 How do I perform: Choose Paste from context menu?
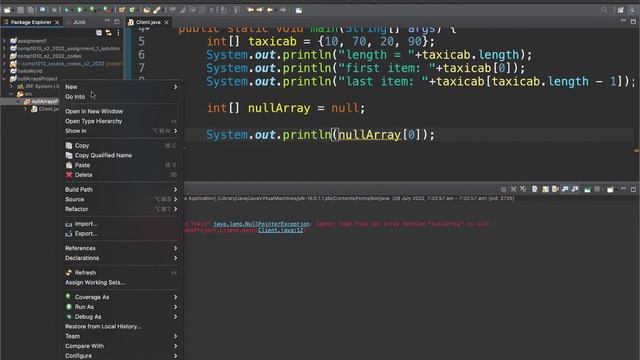(x=121, y=165)
